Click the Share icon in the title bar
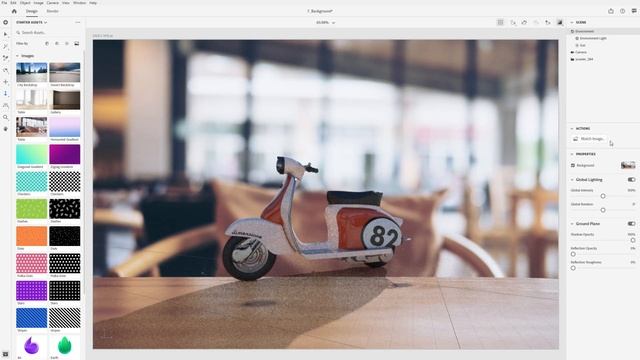 pyautogui.click(x=611, y=11)
